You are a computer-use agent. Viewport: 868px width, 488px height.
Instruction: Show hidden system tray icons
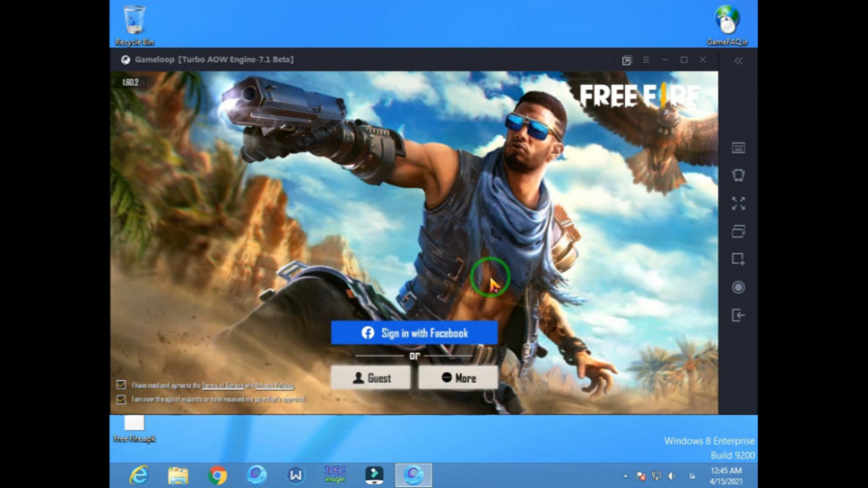624,475
